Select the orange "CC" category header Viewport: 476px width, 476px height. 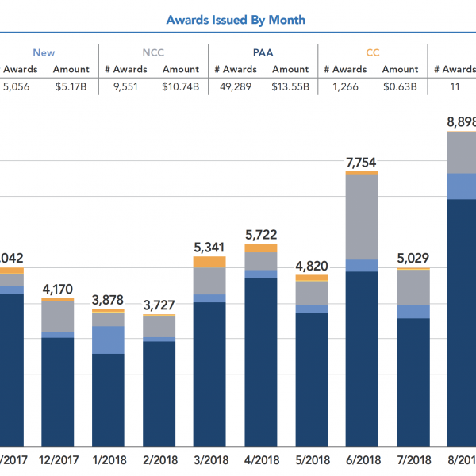pyautogui.click(x=372, y=53)
